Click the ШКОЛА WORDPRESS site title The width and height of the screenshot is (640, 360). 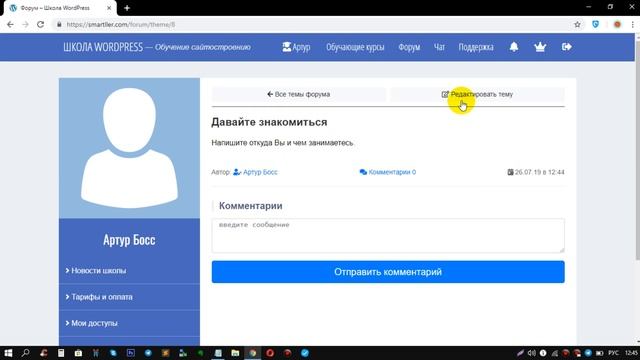(x=103, y=47)
